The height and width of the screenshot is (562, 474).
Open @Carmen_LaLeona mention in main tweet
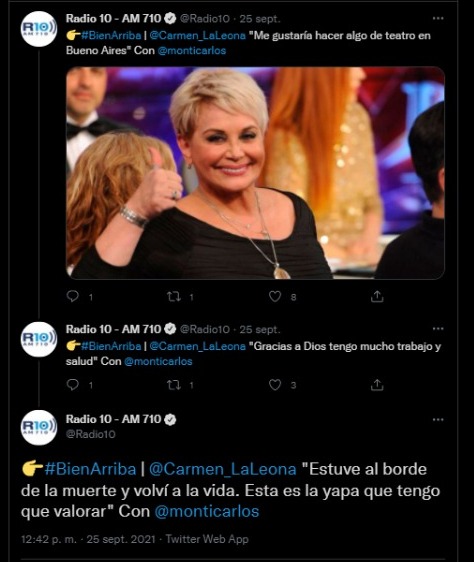click(x=222, y=469)
